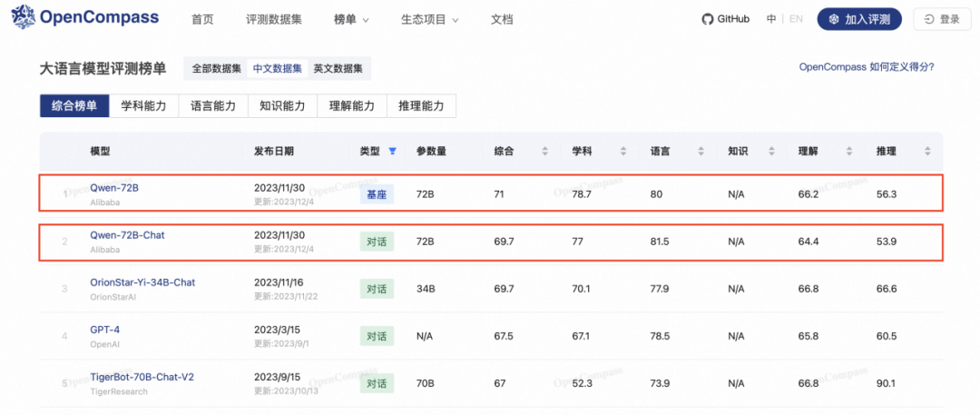Click the 语言 score 81.5 for Qwen-72B-Chat
This screenshot has height=415, width=980.
660,242
